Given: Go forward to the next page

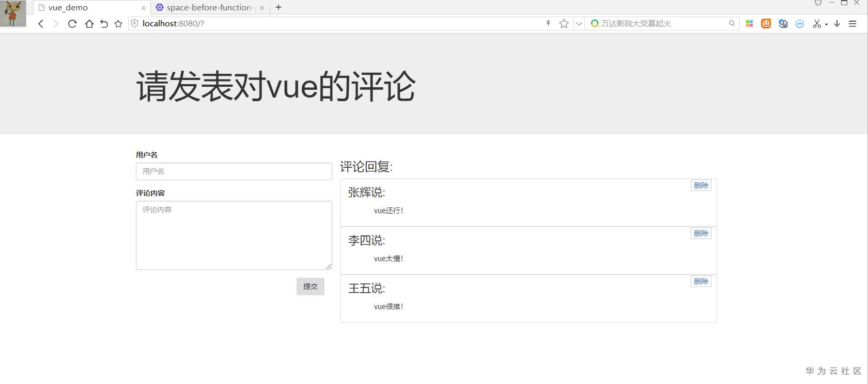Looking at the screenshot, I should (56, 24).
